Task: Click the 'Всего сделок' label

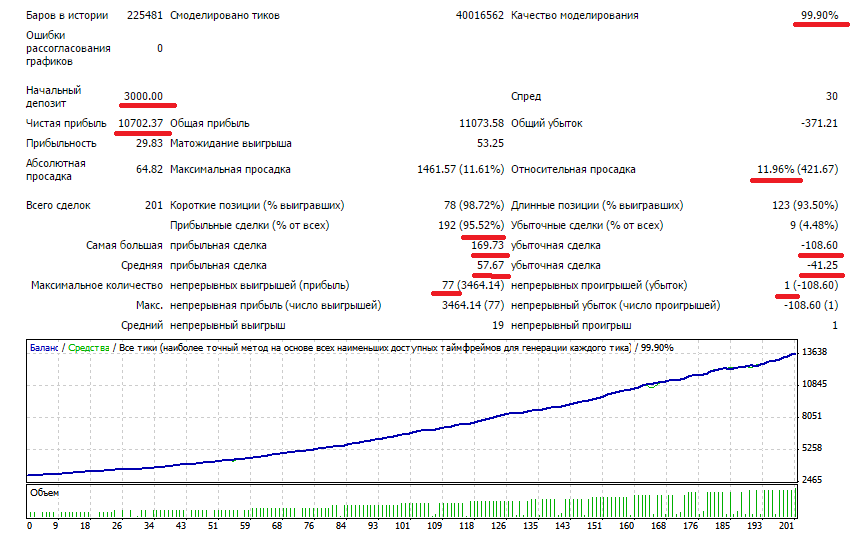Action: pos(58,205)
